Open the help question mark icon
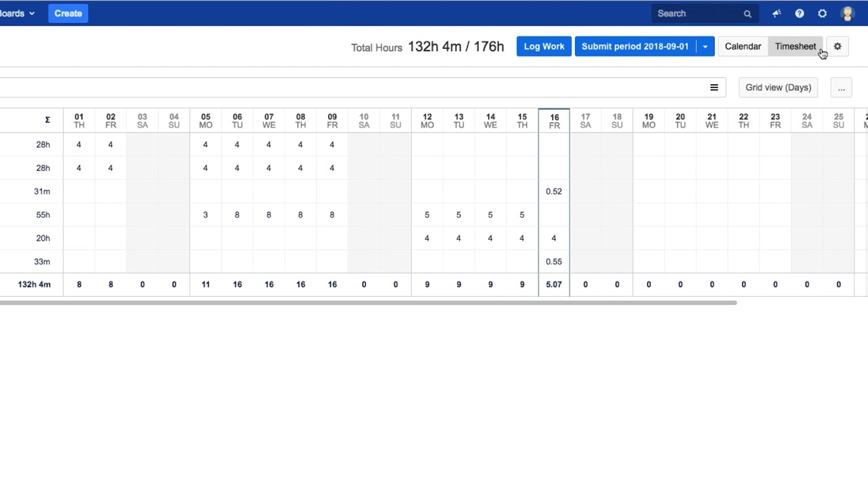The height and width of the screenshot is (488, 868). (800, 14)
